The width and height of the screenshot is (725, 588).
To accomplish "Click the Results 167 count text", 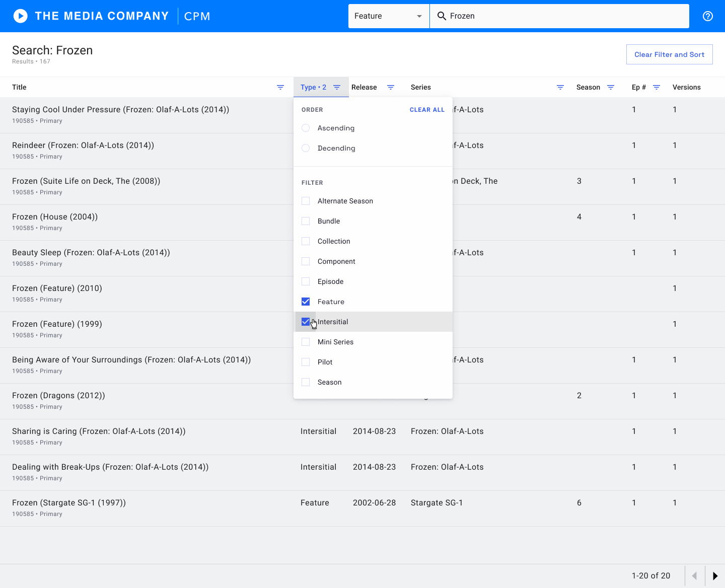I will (x=31, y=61).
